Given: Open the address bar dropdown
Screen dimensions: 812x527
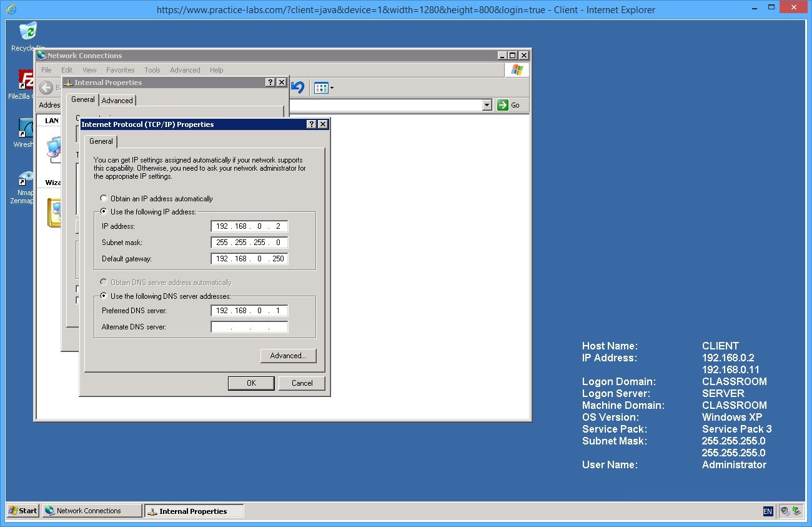Looking at the screenshot, I should pyautogui.click(x=488, y=104).
